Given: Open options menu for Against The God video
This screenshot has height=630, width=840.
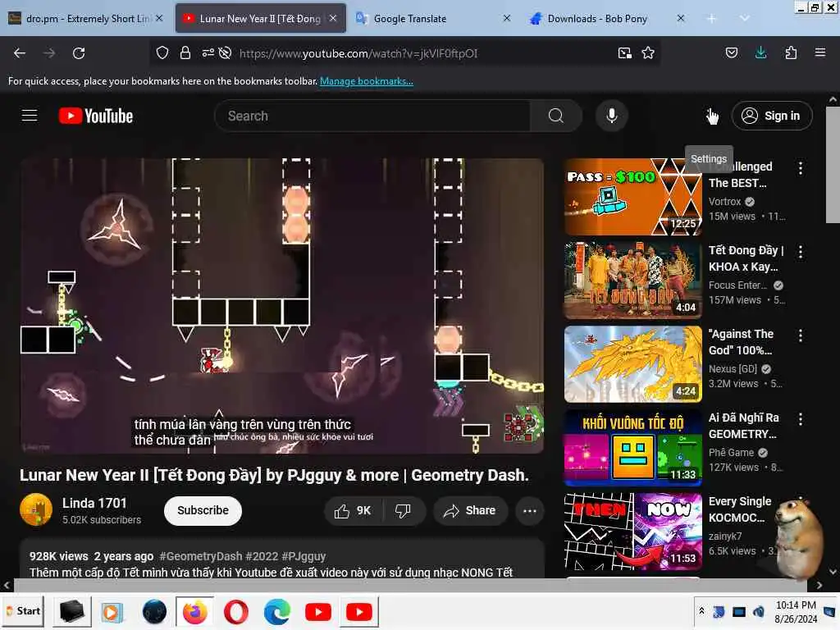Looking at the screenshot, I should pos(801,336).
